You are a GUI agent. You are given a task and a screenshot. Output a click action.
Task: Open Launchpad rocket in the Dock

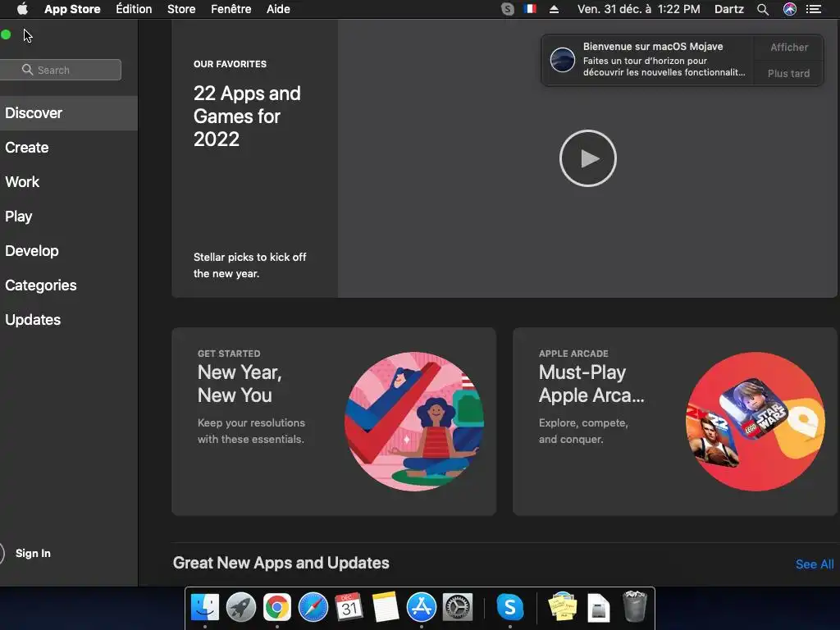pyautogui.click(x=241, y=608)
